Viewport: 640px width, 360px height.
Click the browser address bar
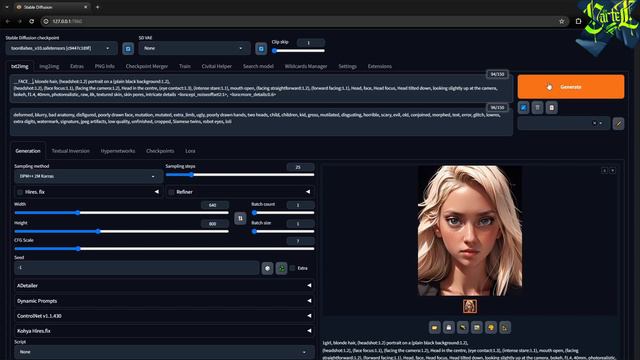[302, 21]
